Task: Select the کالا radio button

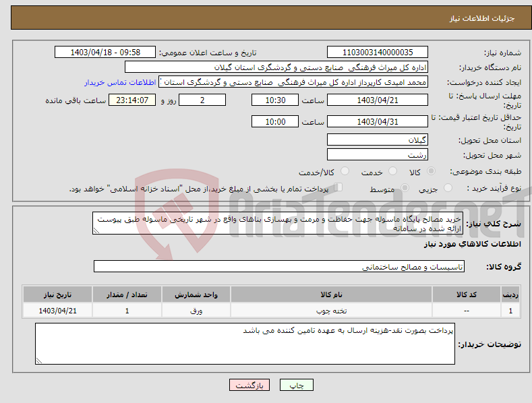Action: 431,171
